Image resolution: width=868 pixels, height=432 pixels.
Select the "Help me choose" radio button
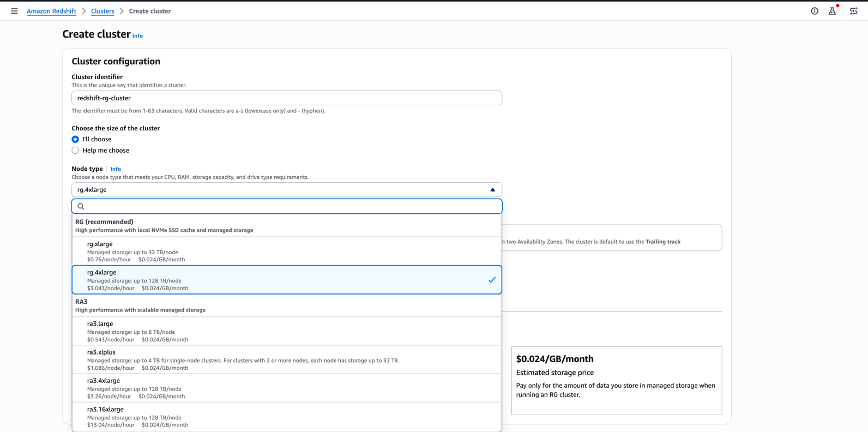pyautogui.click(x=75, y=151)
